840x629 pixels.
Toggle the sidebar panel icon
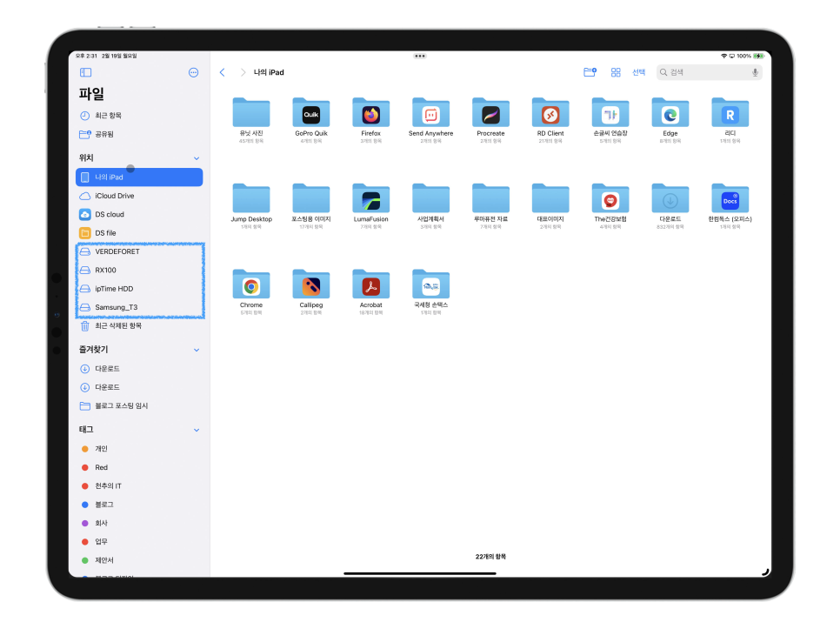pyautogui.click(x=86, y=72)
